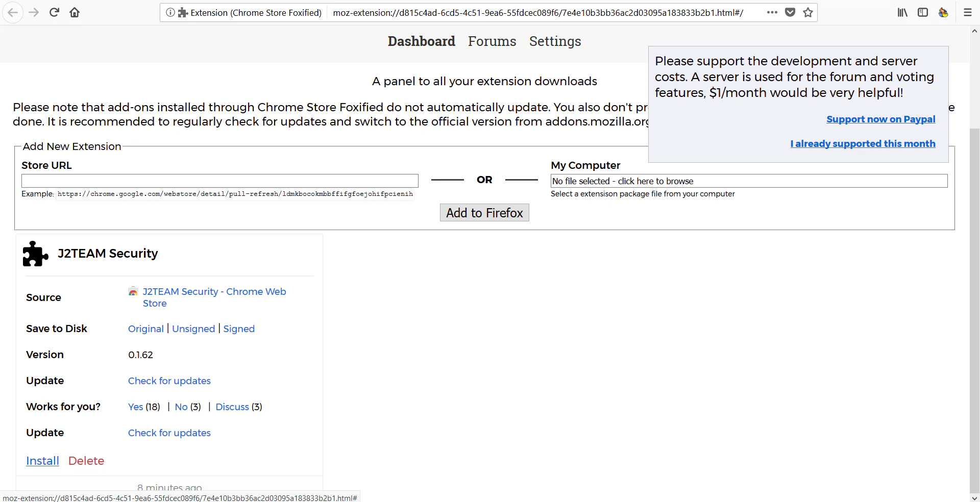Bookmark this page with the star
980x502 pixels.
[808, 13]
